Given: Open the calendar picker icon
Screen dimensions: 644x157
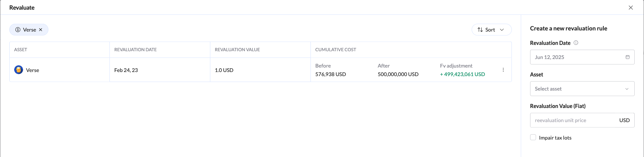Looking at the screenshot, I should pyautogui.click(x=628, y=57).
